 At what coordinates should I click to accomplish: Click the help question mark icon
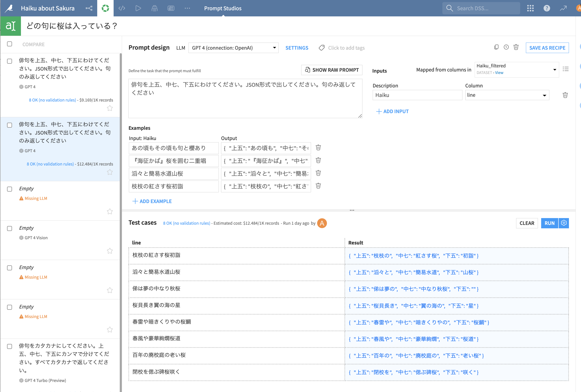tap(546, 8)
